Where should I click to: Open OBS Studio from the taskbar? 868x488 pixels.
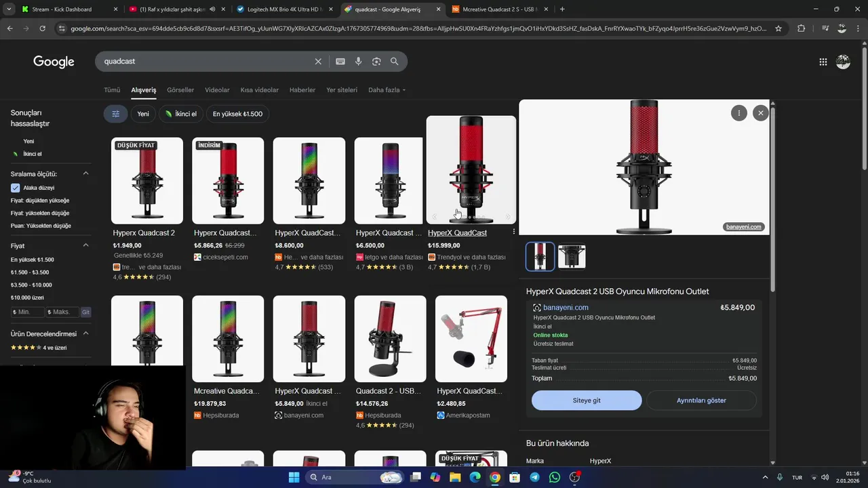[575, 477]
